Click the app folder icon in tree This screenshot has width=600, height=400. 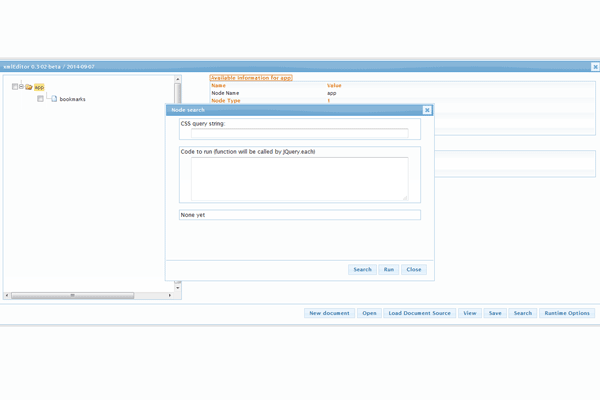(29, 87)
